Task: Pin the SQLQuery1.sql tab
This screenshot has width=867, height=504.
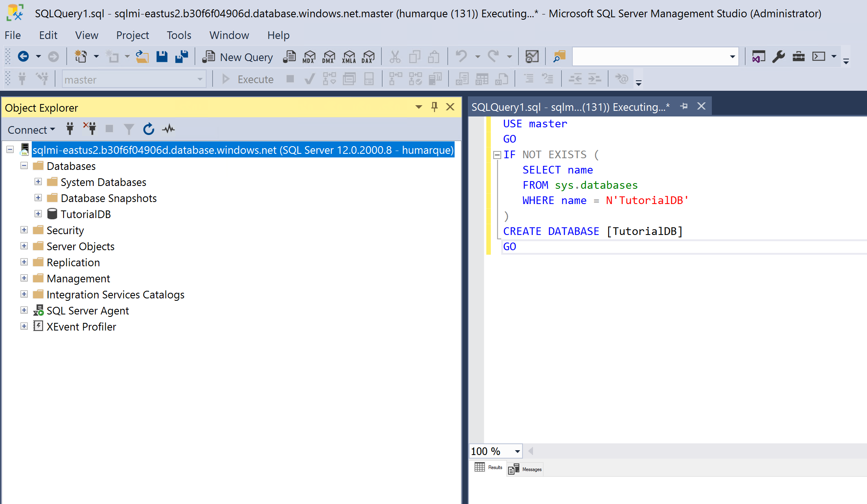Action: point(684,106)
